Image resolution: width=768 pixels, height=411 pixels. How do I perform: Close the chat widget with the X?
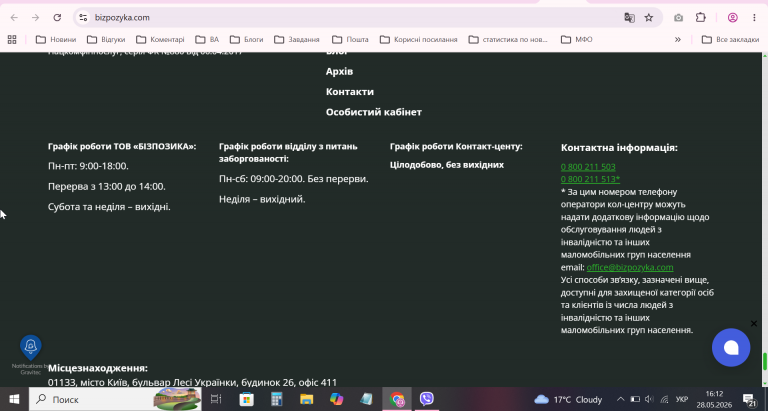[x=754, y=323]
